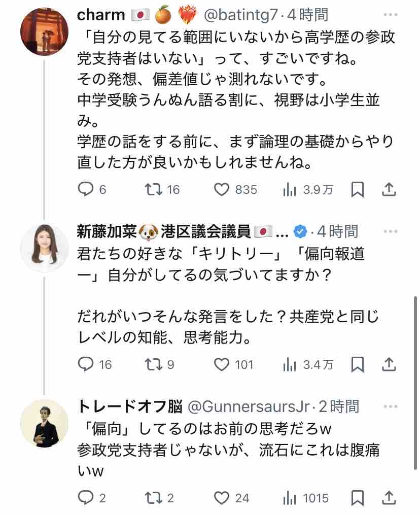The width and height of the screenshot is (420, 514).
Task: Open 新藤加菜's profile name link
Action: pos(164,231)
